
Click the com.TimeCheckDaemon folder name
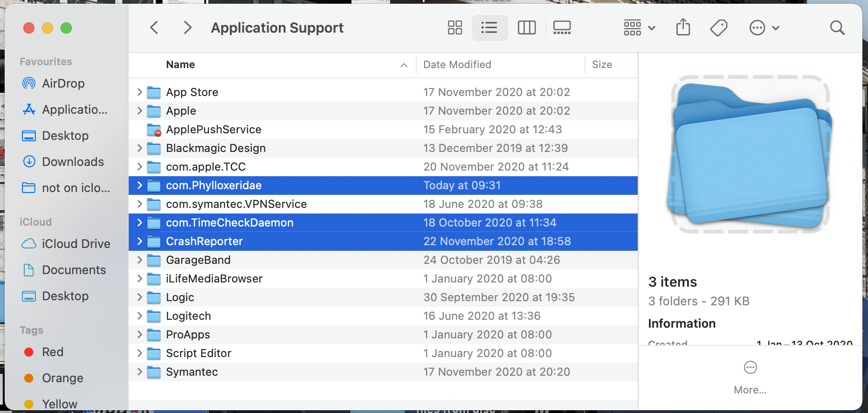[230, 223]
